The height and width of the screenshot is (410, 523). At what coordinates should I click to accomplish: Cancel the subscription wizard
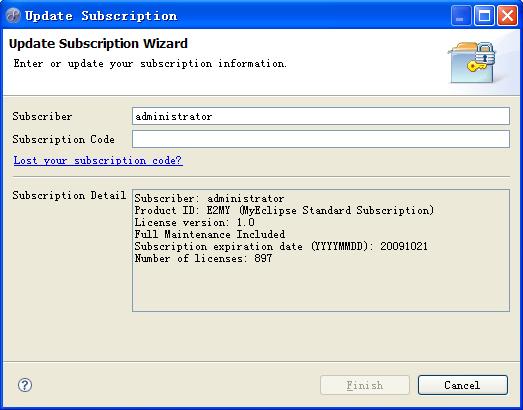click(463, 385)
